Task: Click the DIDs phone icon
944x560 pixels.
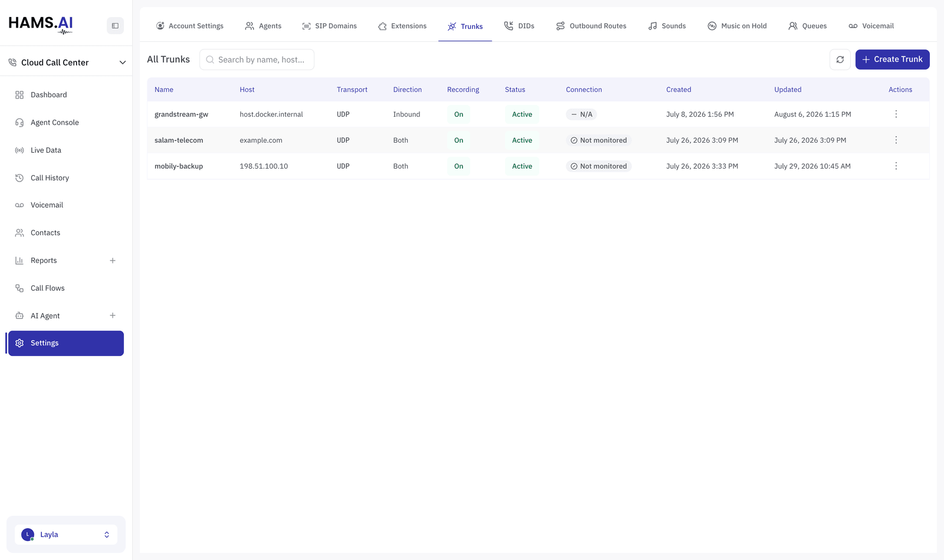Action: (x=509, y=26)
